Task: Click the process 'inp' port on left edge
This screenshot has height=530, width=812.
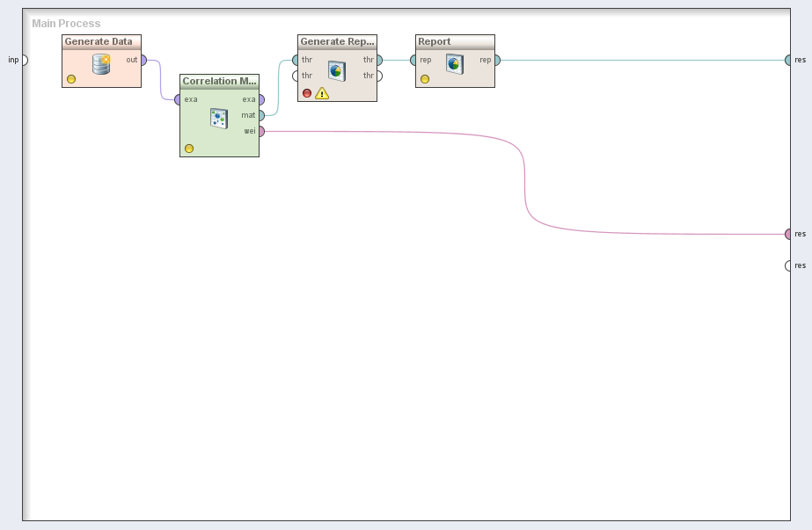Action: coord(24,60)
